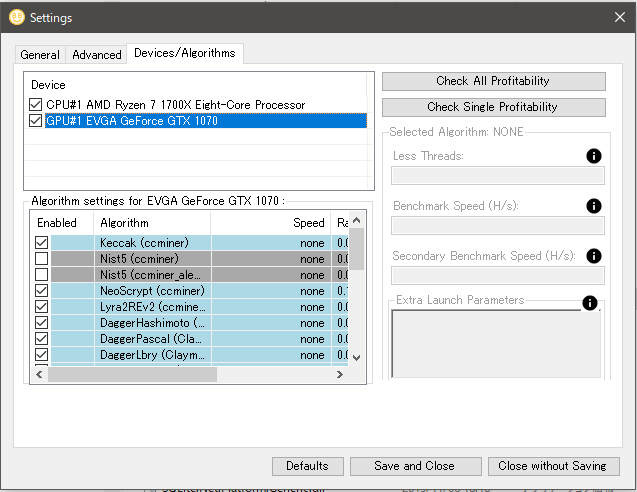Switch to the General tab
The height and width of the screenshot is (492, 637).
pyautogui.click(x=40, y=55)
